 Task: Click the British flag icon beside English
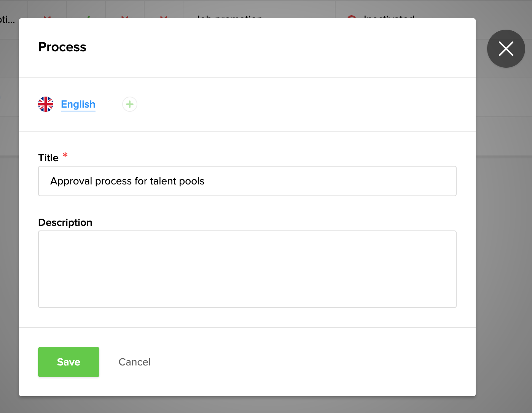[46, 104]
